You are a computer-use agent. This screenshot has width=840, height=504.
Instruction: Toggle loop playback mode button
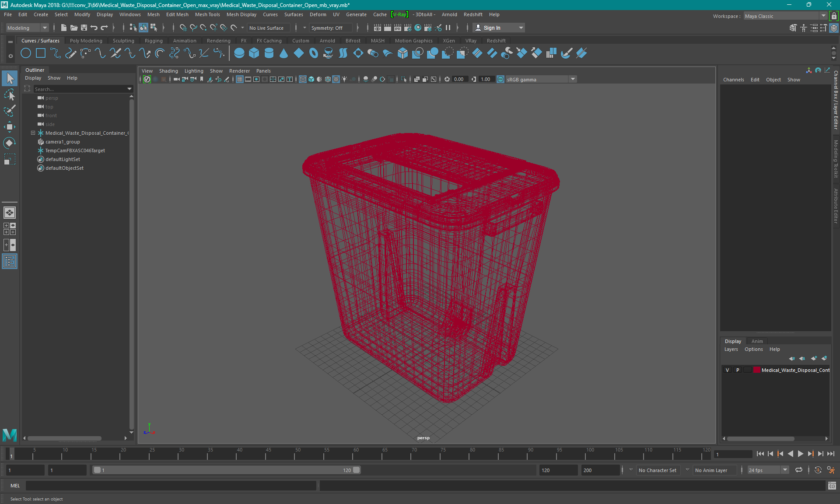(x=799, y=470)
